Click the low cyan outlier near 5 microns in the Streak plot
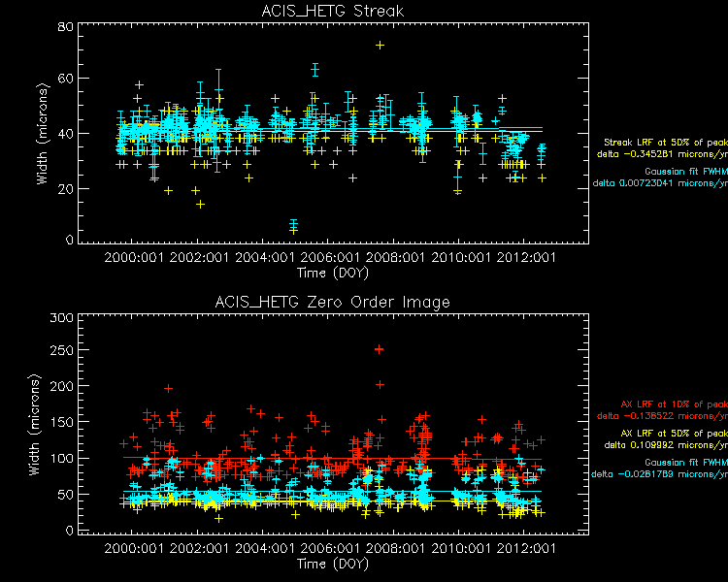 click(x=293, y=226)
